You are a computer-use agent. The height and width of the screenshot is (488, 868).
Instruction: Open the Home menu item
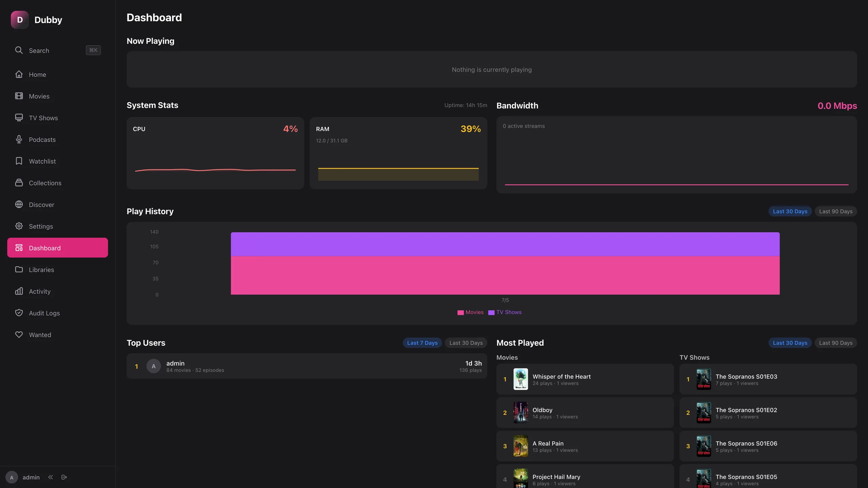click(58, 74)
